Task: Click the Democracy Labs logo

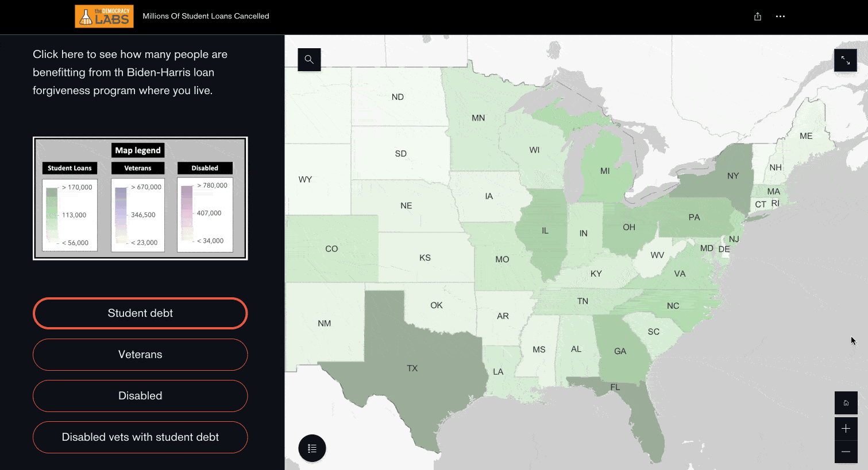Action: [104, 17]
